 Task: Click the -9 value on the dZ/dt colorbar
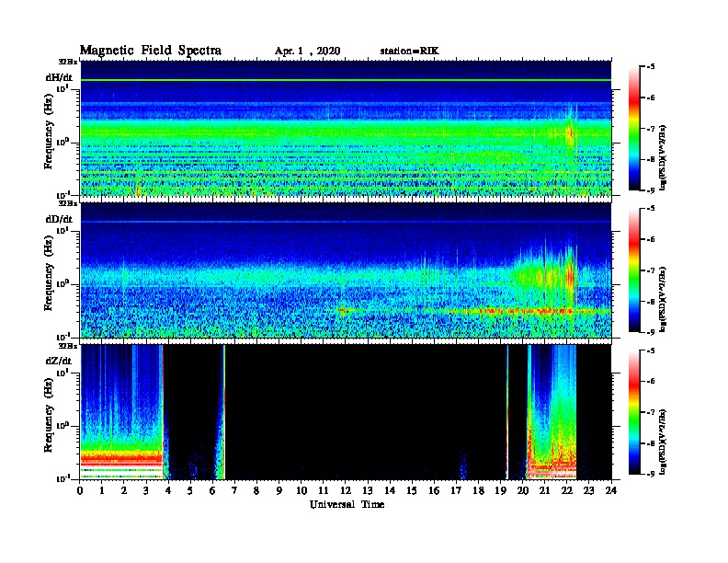tap(651, 474)
